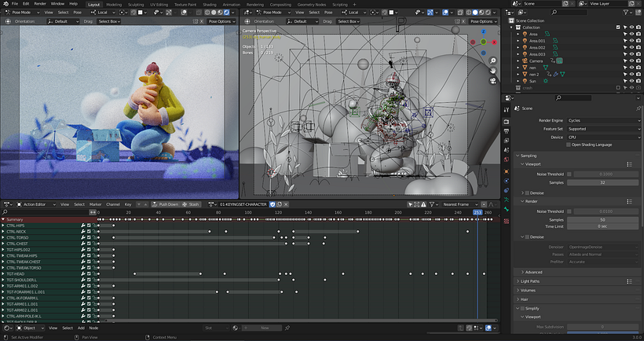Expand the Light Paths panel
Screen dimensions: 644x341
pos(530,281)
